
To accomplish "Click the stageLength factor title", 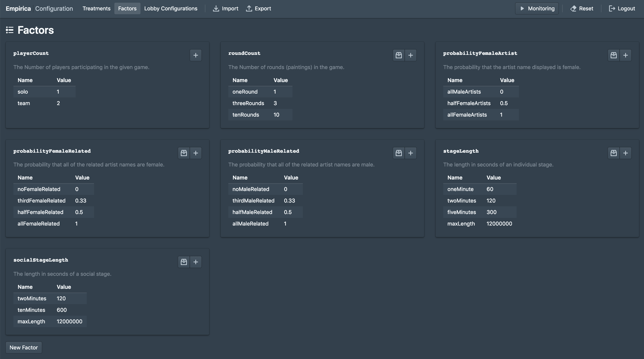I will pyautogui.click(x=461, y=151).
